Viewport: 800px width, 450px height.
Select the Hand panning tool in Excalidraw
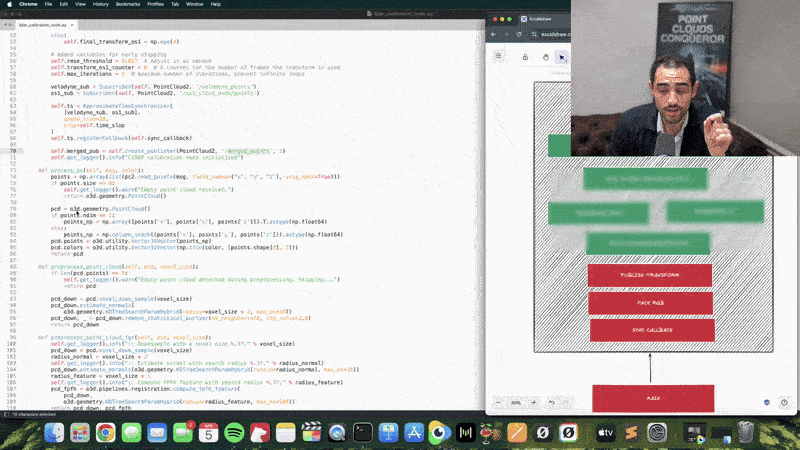pos(545,56)
